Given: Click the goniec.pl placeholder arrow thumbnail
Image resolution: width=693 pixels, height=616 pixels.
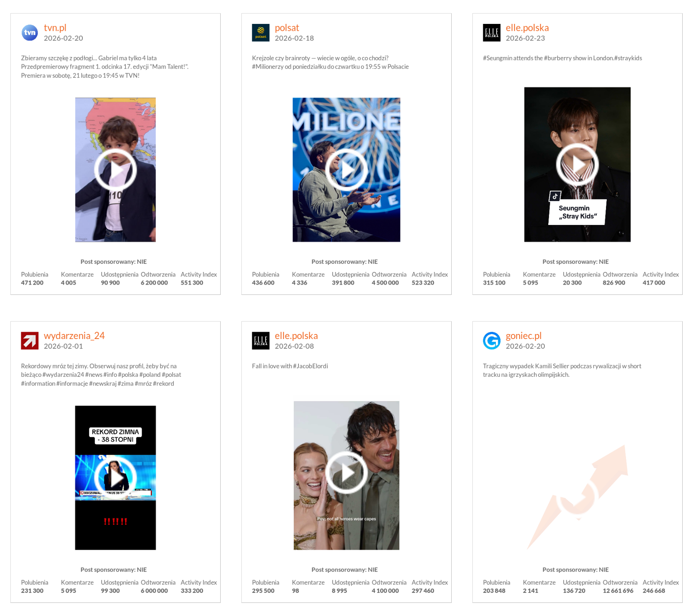Looking at the screenshot, I should (x=577, y=497).
